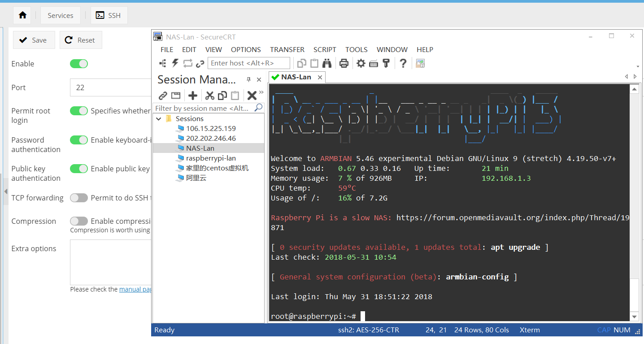Toggle Permit root login switch
Image resolution: width=644 pixels, height=344 pixels.
pyautogui.click(x=79, y=111)
